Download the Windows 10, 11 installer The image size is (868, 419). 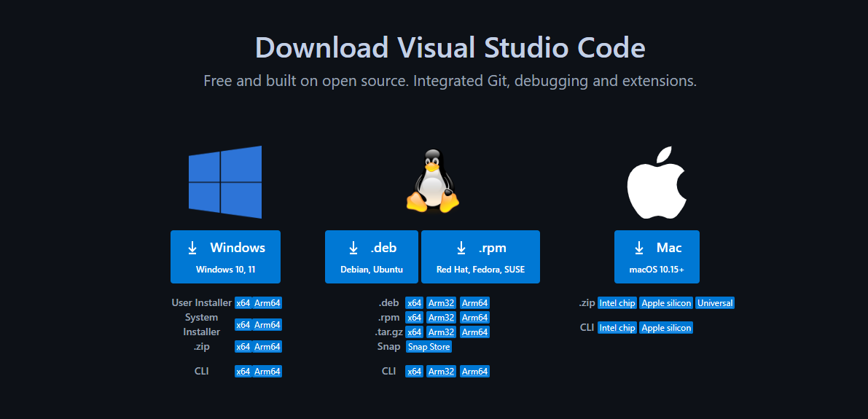click(225, 257)
